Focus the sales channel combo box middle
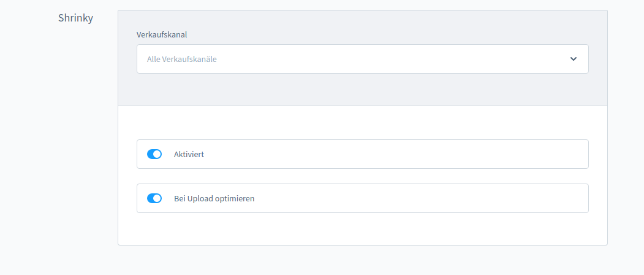This screenshot has width=644, height=275. pyautogui.click(x=362, y=59)
